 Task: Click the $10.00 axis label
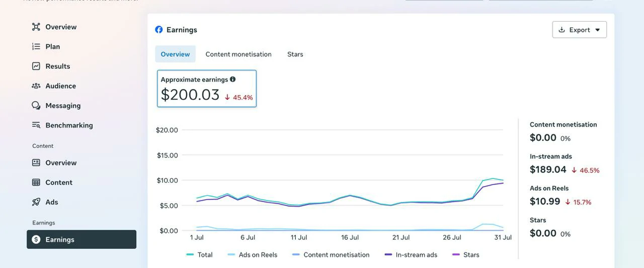tap(167, 180)
